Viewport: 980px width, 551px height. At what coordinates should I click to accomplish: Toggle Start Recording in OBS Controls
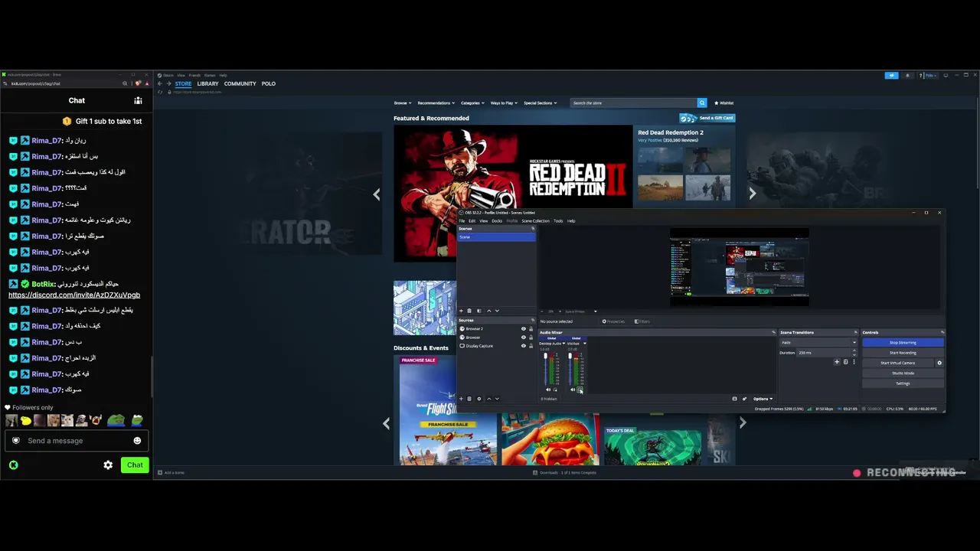pos(903,353)
